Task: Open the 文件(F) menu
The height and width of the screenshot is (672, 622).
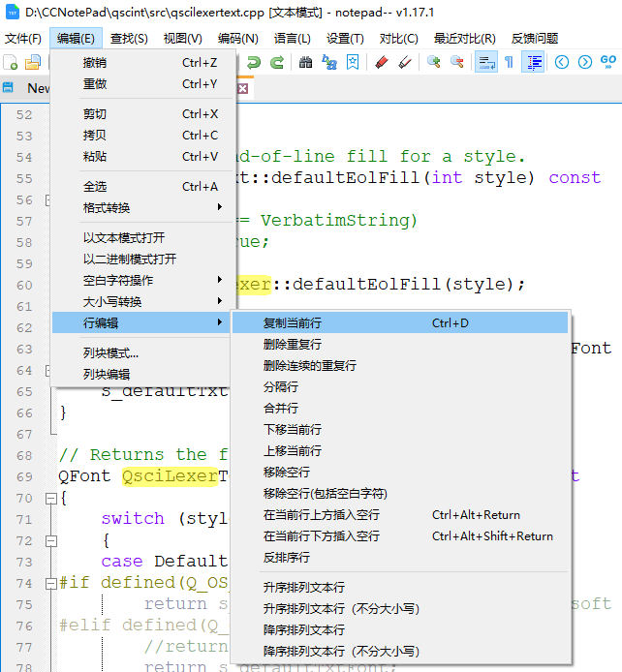Action: 23,39
